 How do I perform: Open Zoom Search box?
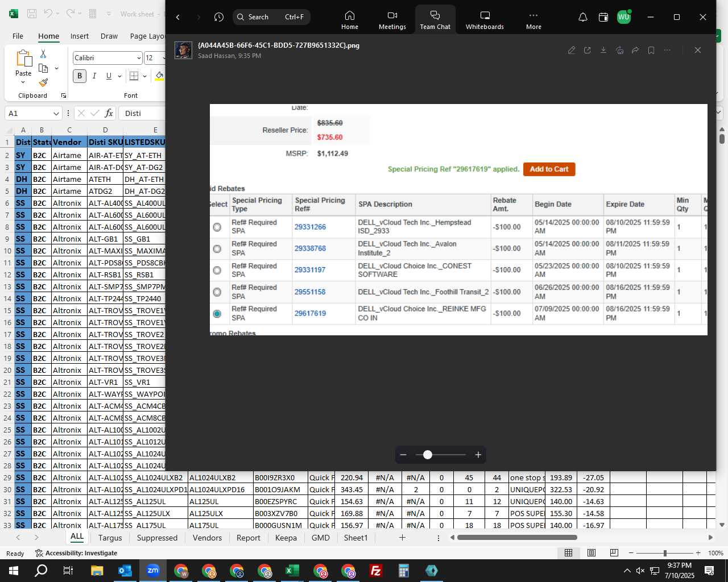pyautogui.click(x=271, y=17)
